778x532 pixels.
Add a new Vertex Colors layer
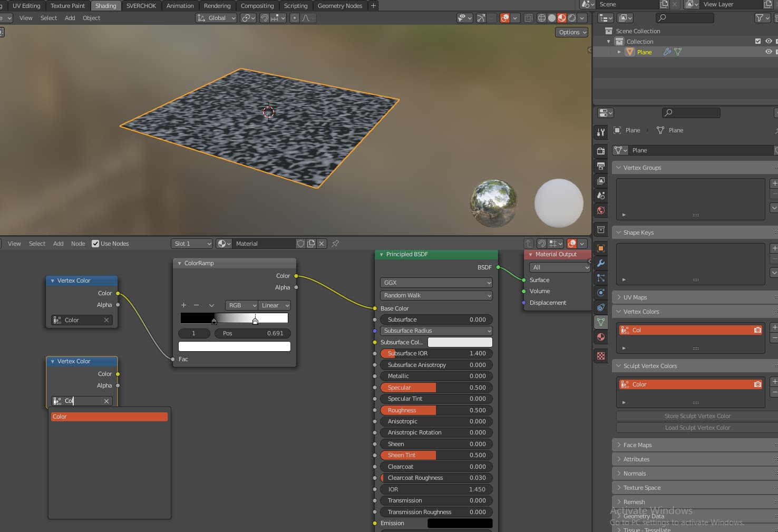click(774, 327)
